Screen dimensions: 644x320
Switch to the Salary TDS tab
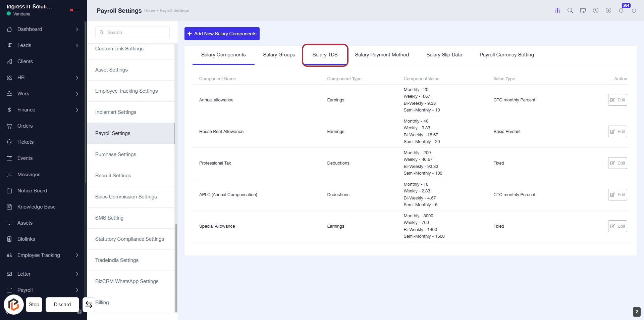[x=325, y=55]
